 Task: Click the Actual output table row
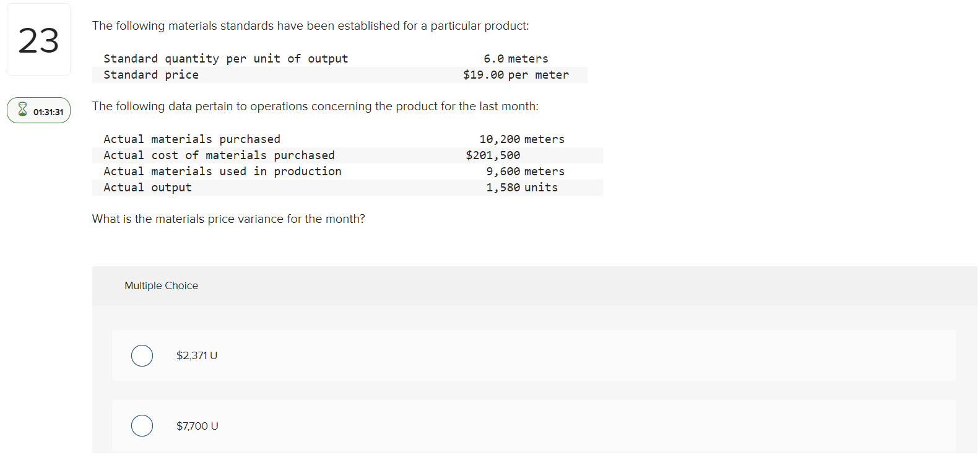(347, 187)
